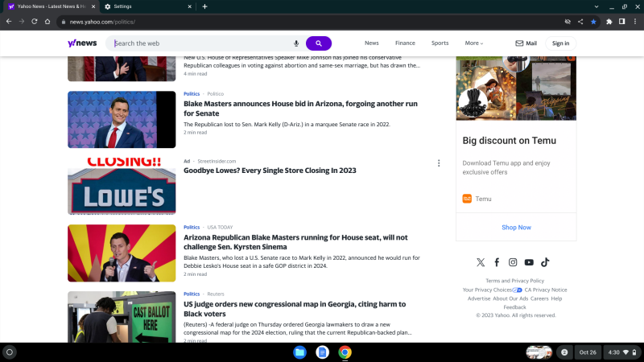The height and width of the screenshot is (362, 644).
Task: Click the Sign in button
Action: pos(560,43)
